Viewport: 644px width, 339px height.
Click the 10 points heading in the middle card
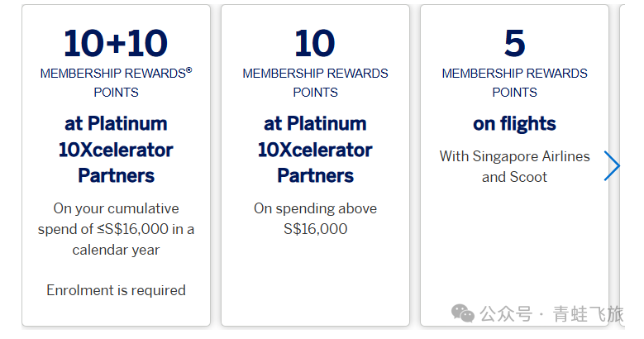pos(315,43)
